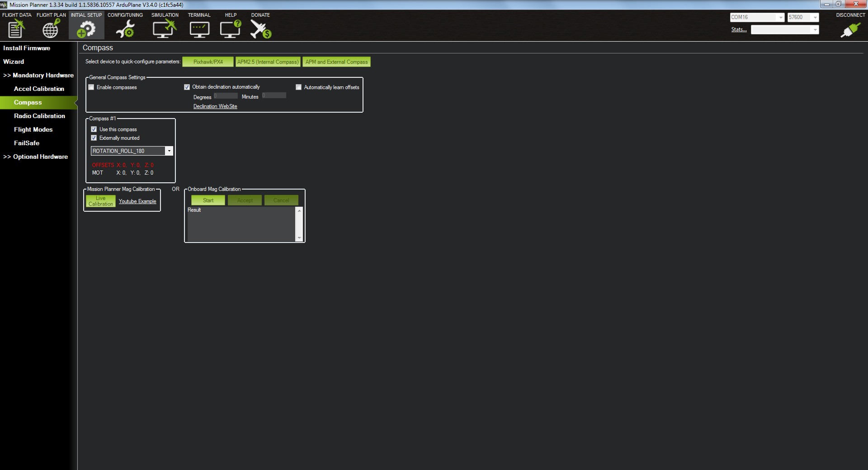Expand the COM16 port dropdown
Viewport: 868px width, 470px height.
[x=780, y=18]
